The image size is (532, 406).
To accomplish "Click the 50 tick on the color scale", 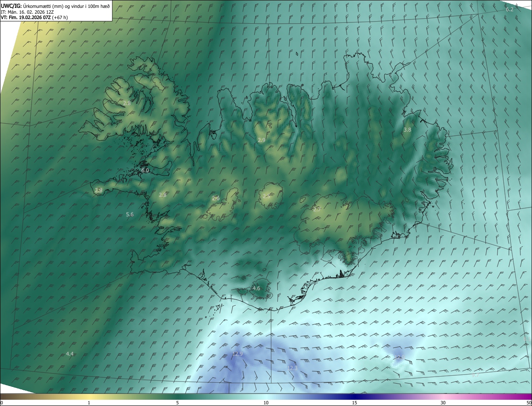I will (x=529, y=403).
